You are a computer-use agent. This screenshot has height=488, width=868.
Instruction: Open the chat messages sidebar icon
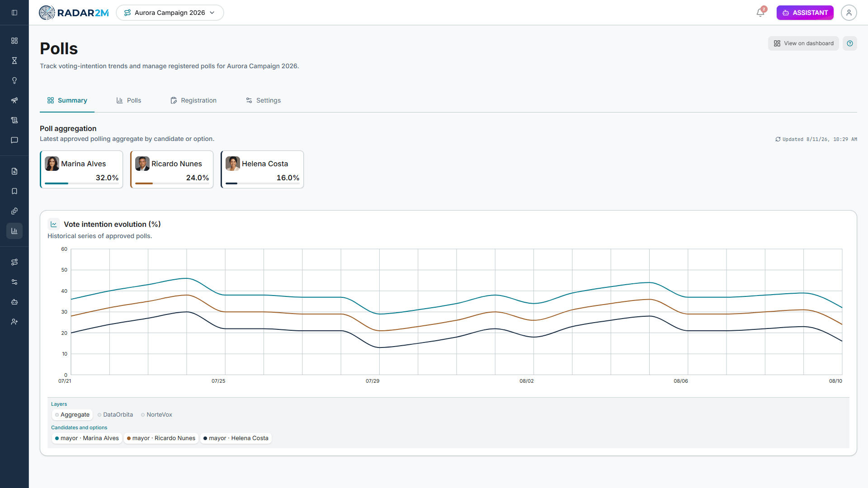[14, 140]
